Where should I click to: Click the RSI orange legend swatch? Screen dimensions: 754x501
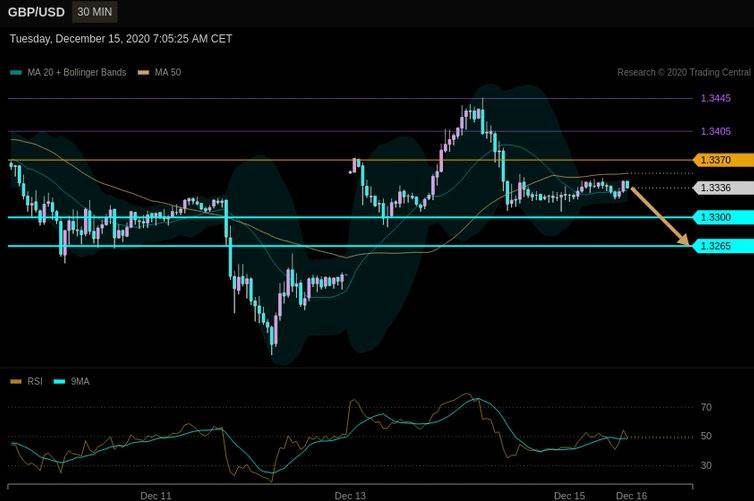[x=16, y=382]
